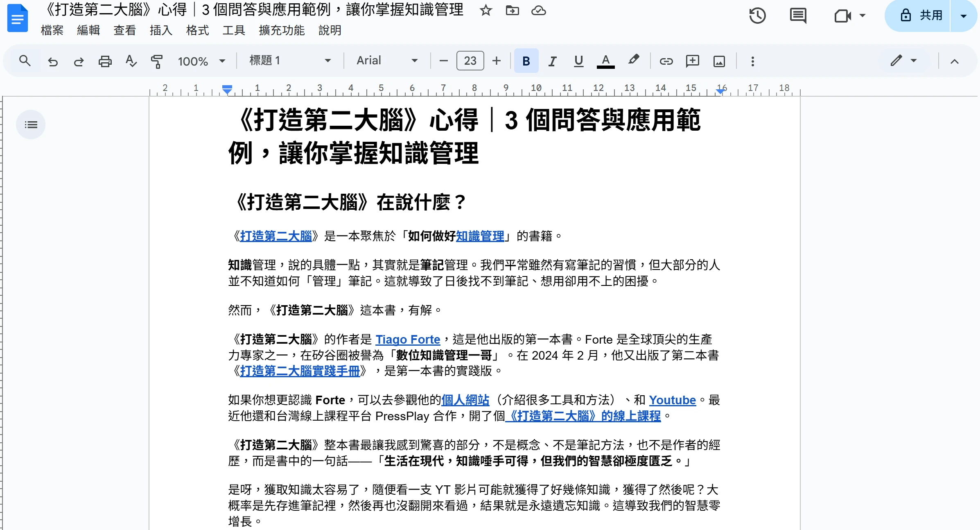Screen dimensions: 980x530
Task: Toggle bold formatting
Action: (x=526, y=61)
